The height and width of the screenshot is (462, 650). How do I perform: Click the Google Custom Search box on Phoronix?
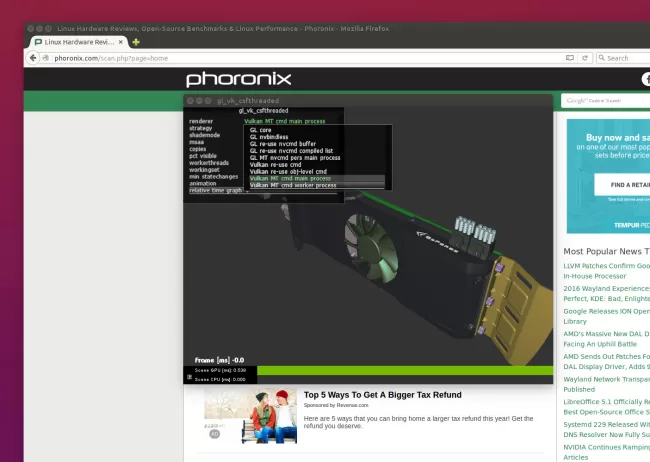coord(605,101)
